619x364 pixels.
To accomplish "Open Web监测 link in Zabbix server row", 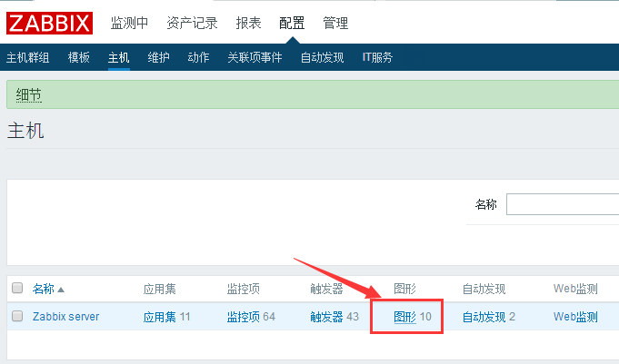I will point(575,317).
